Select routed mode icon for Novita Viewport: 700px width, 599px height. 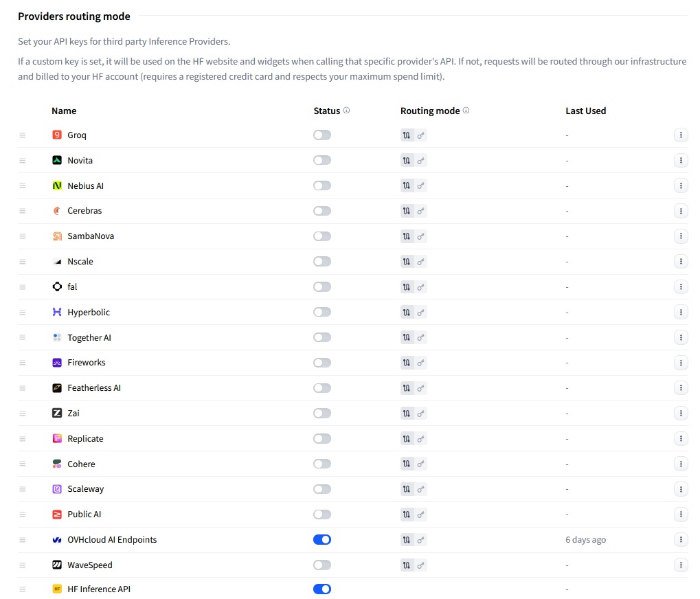[407, 161]
